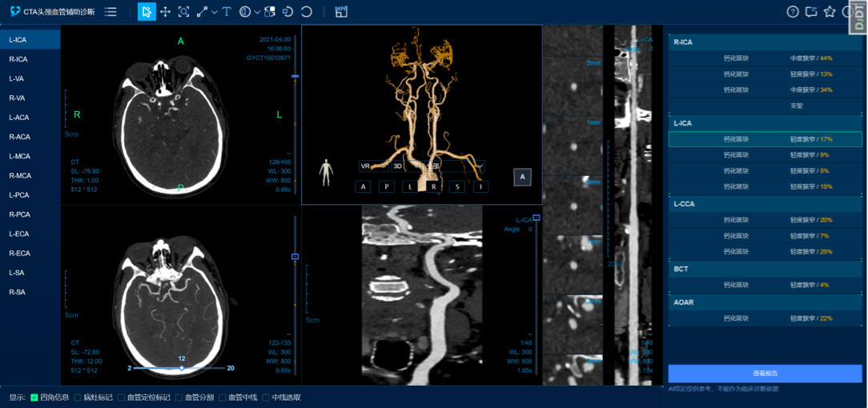
Task: Click the help question mark icon
Action: pyautogui.click(x=793, y=12)
